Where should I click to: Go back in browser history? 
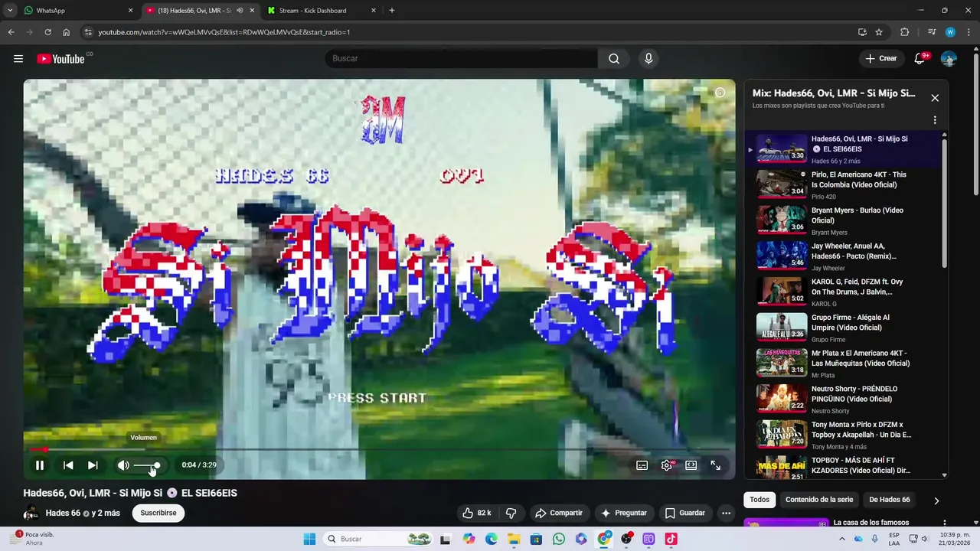[11, 32]
